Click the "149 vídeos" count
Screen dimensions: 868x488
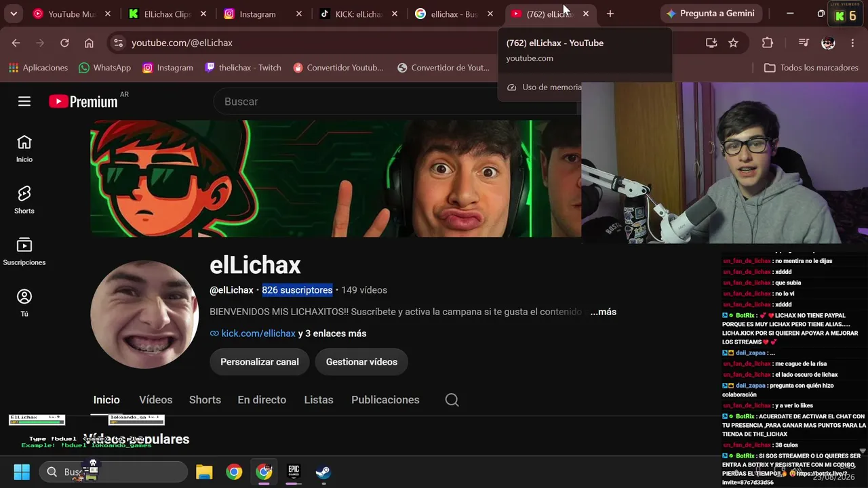[x=364, y=290]
